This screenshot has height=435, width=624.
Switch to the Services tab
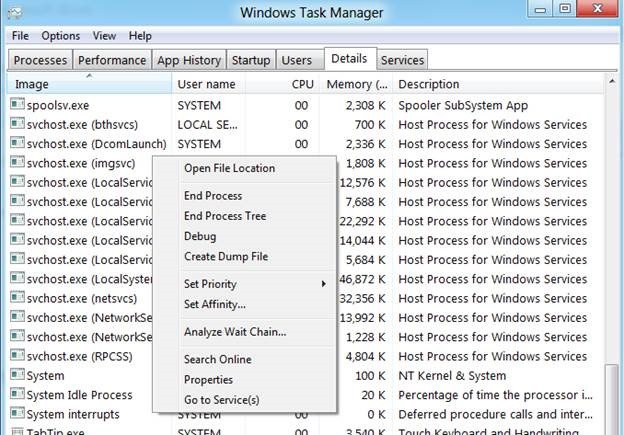click(402, 60)
